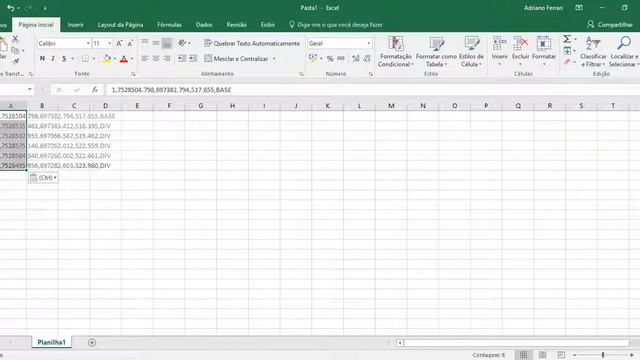
Task: Click into the formula bar text
Action: (171, 90)
